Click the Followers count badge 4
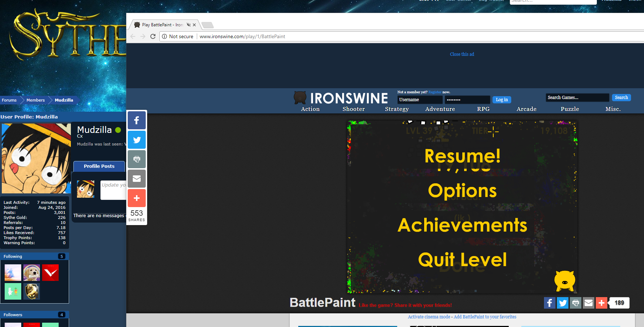This screenshot has width=644, height=327. (62, 315)
